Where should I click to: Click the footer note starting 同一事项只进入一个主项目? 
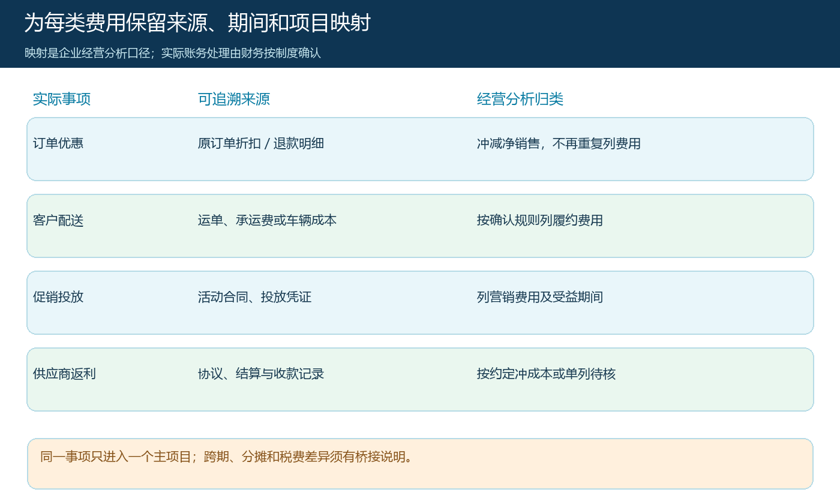pos(227,457)
